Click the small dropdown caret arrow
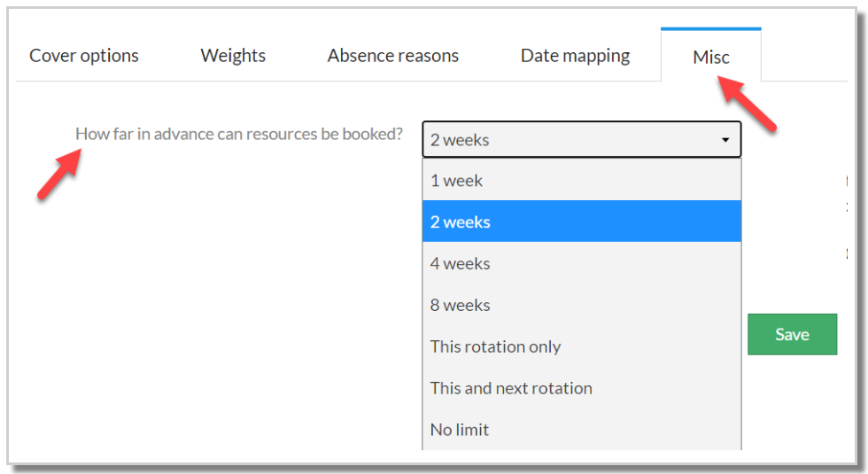 point(725,140)
